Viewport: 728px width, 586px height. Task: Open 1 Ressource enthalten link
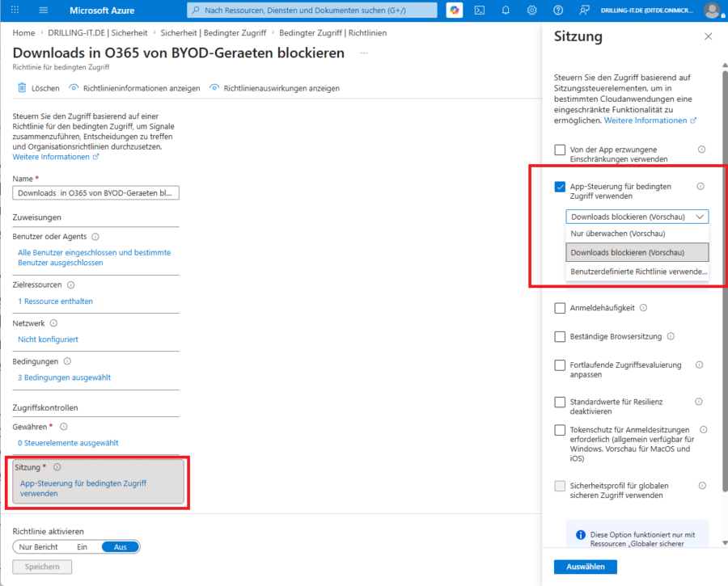point(55,301)
